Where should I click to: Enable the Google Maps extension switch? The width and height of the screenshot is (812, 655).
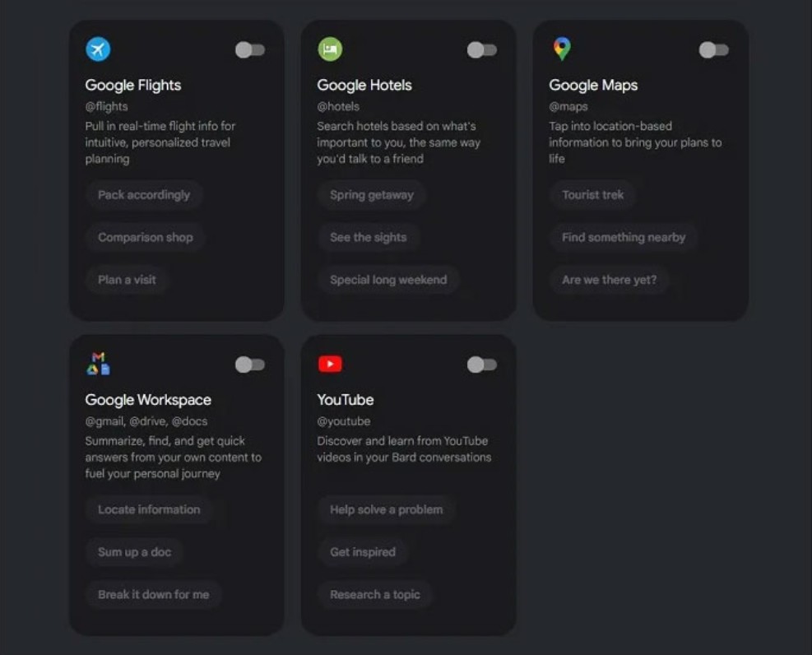(714, 50)
